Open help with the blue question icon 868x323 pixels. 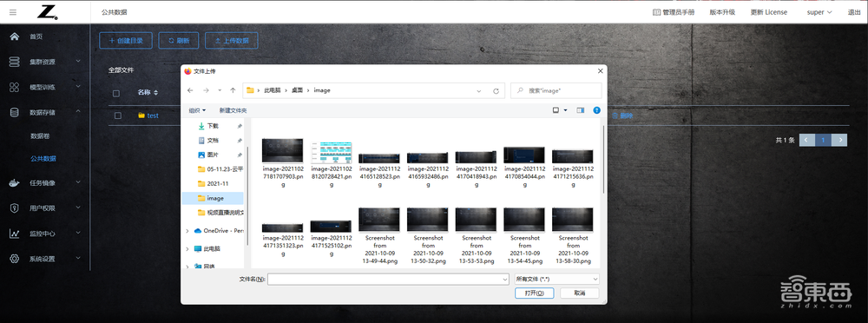coord(597,110)
